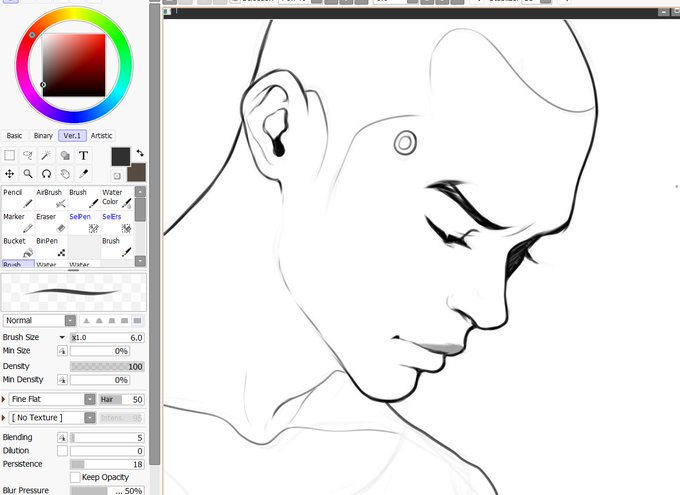Viewport: 680px width, 495px height.
Task: Click the brush tool list scrollbar thumb
Action: pos(140,210)
